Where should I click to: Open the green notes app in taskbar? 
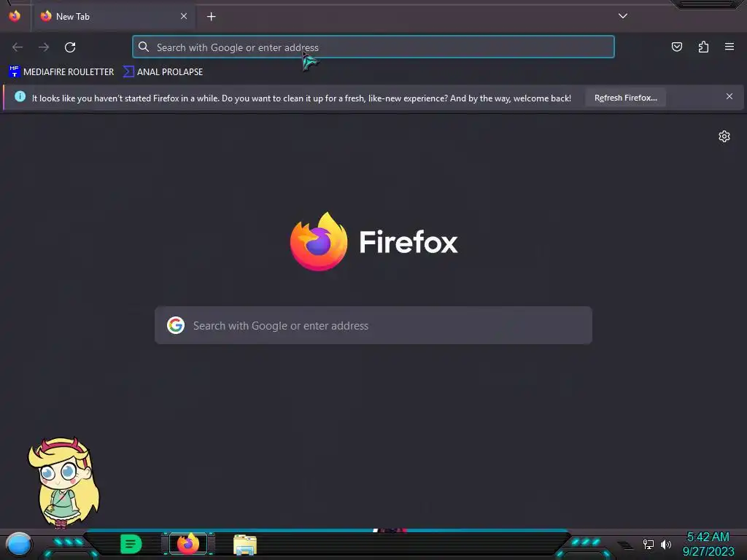[x=131, y=544]
